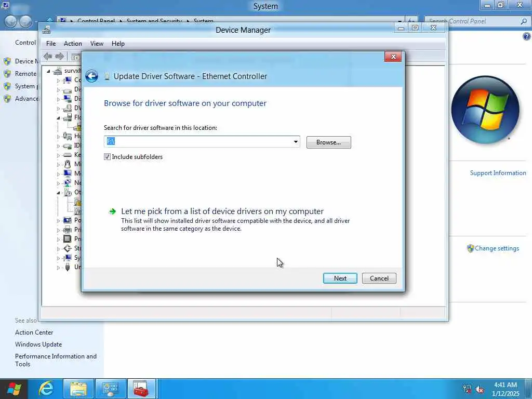
Task: Click the search magnifier in Control Panel
Action: pos(524,21)
